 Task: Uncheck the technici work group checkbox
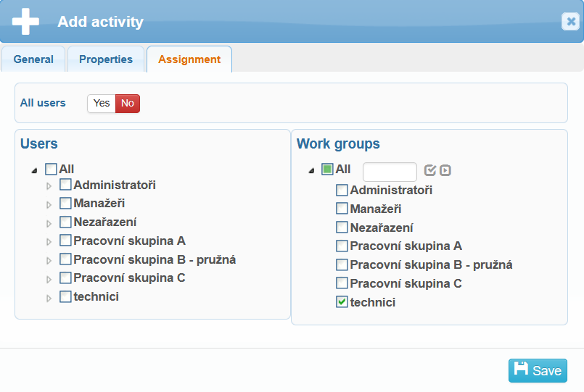click(x=342, y=302)
